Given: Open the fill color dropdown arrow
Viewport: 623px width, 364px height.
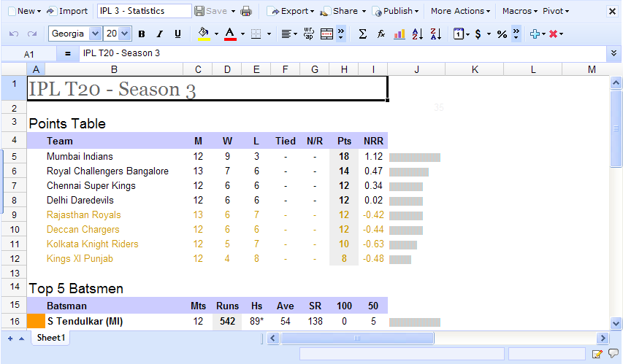Looking at the screenshot, I should [216, 34].
